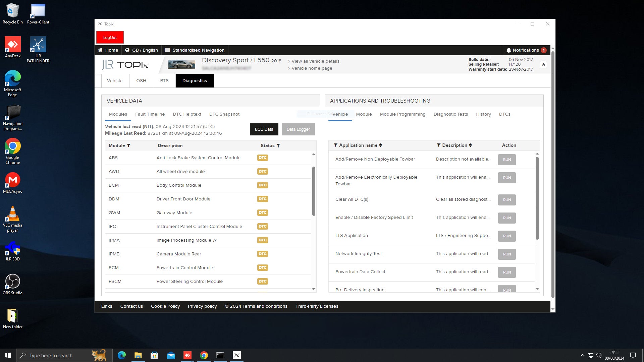This screenshot has width=644, height=362.
Task: Toggle sort order on Application name column
Action: (381, 145)
